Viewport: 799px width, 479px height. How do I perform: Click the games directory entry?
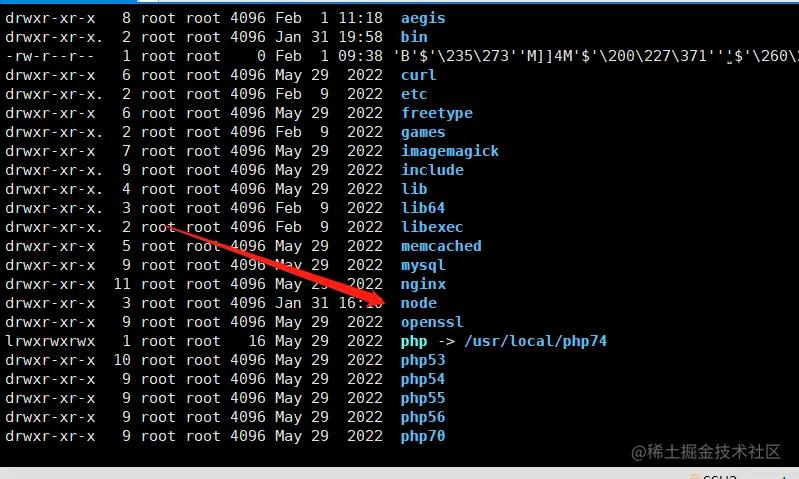coord(423,132)
